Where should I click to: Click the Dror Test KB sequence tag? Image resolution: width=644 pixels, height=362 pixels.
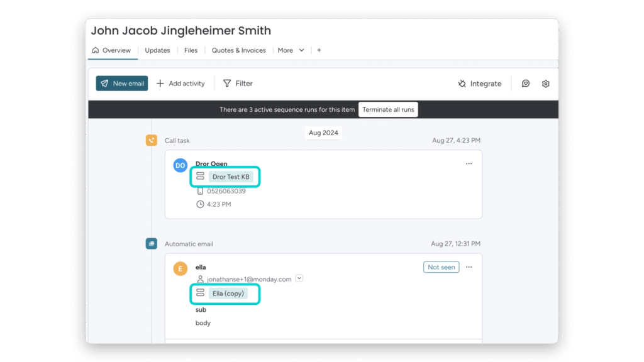tap(231, 177)
